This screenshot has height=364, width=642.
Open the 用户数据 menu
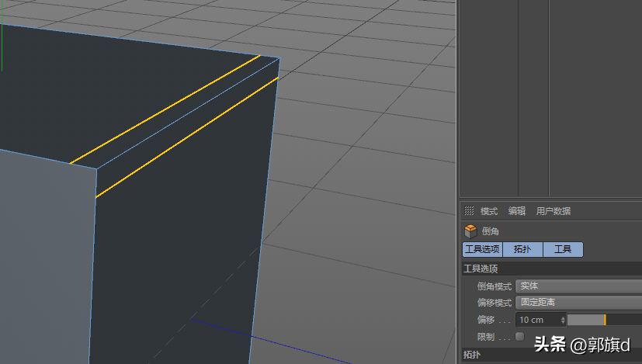click(x=554, y=211)
